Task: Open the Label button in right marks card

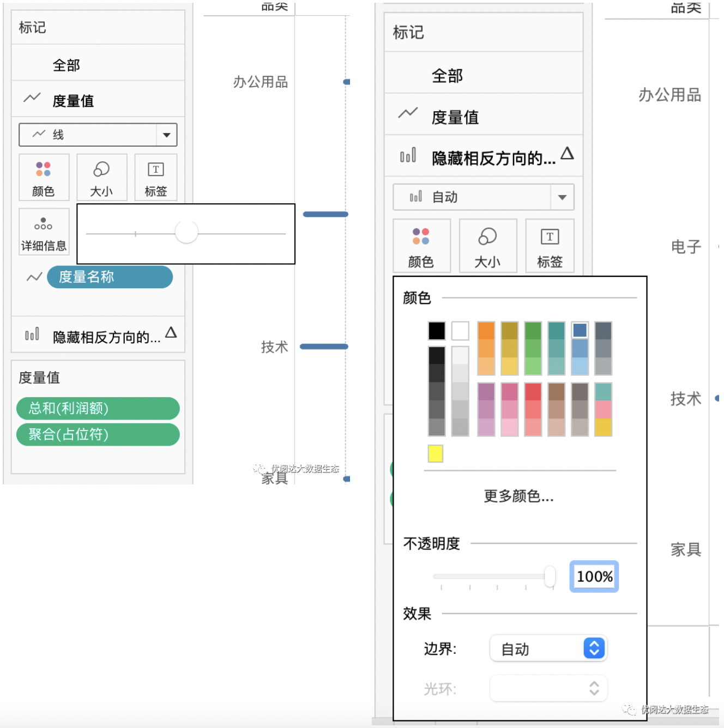Action: [550, 246]
